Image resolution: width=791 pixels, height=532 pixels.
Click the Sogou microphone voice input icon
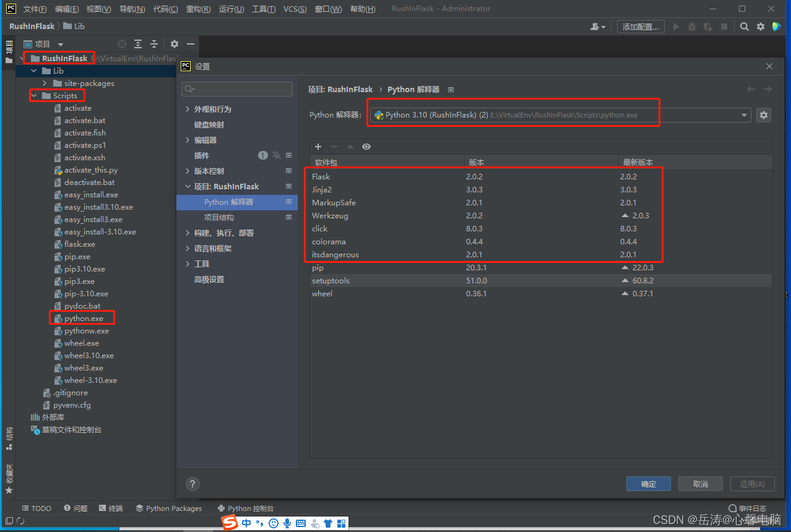tap(287, 523)
